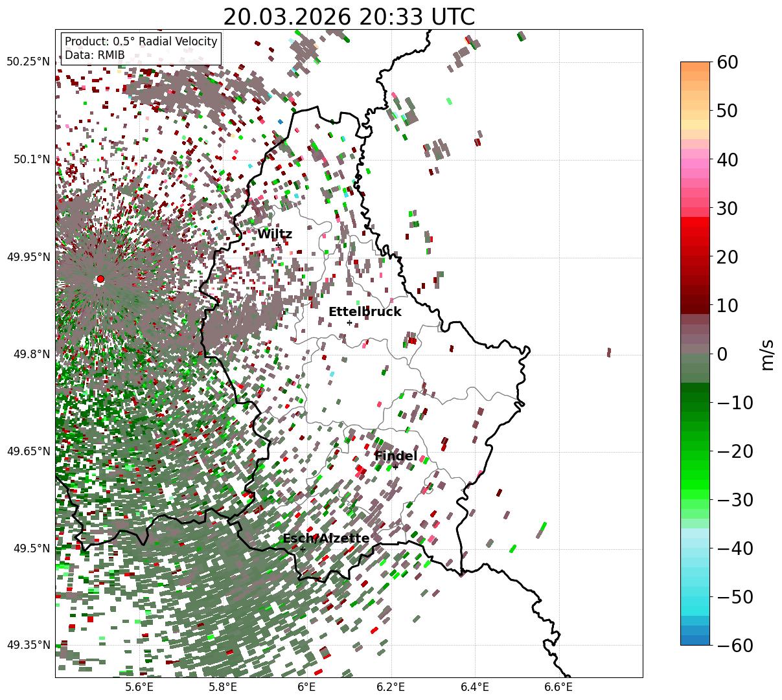The height and width of the screenshot is (700, 782).
Task: Click the Esch/Alzette city label
Action: 326,539
